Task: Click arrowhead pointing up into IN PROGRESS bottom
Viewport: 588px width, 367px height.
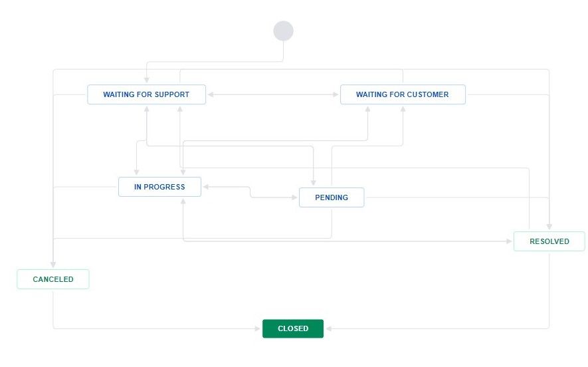Action: pos(183,201)
